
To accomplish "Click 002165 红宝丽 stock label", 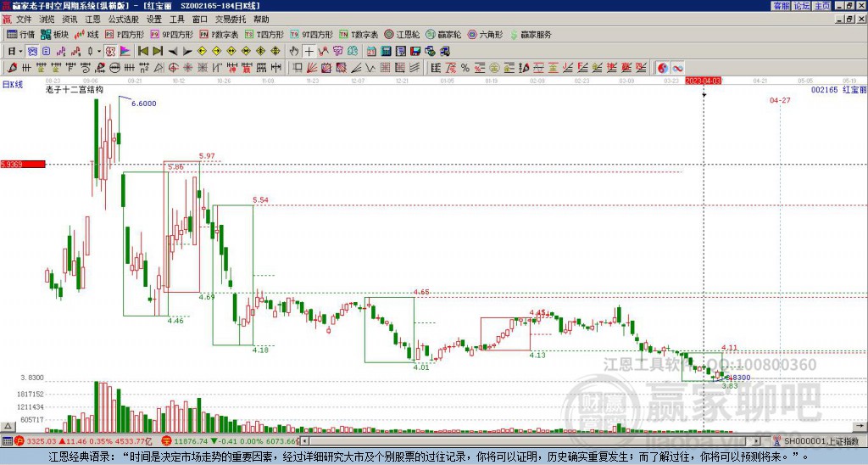I will 838,89.
